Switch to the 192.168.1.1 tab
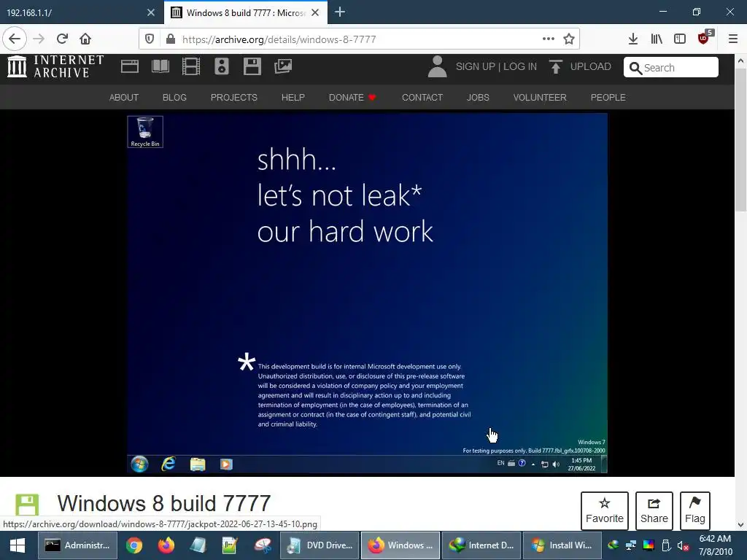 (71, 13)
